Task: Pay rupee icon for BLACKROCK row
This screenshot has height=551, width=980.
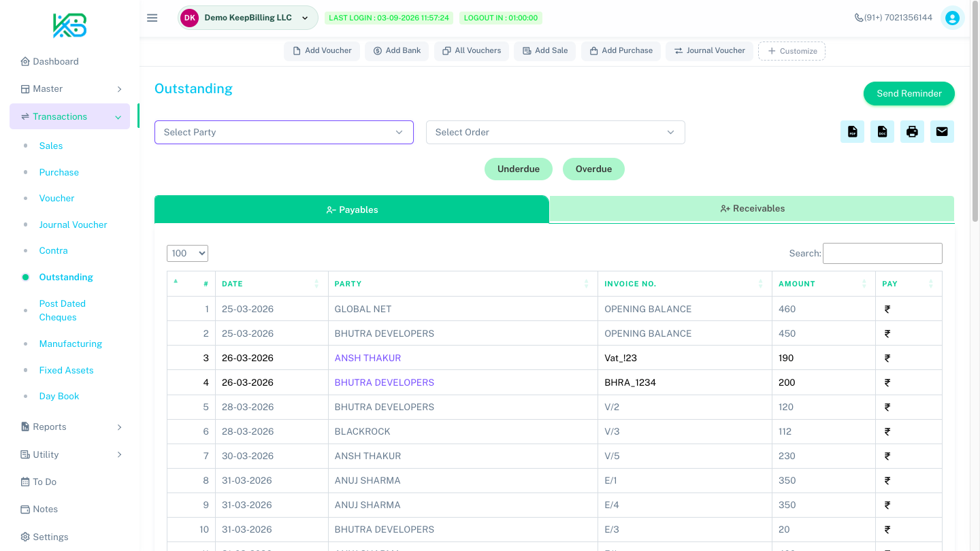Action: point(887,431)
